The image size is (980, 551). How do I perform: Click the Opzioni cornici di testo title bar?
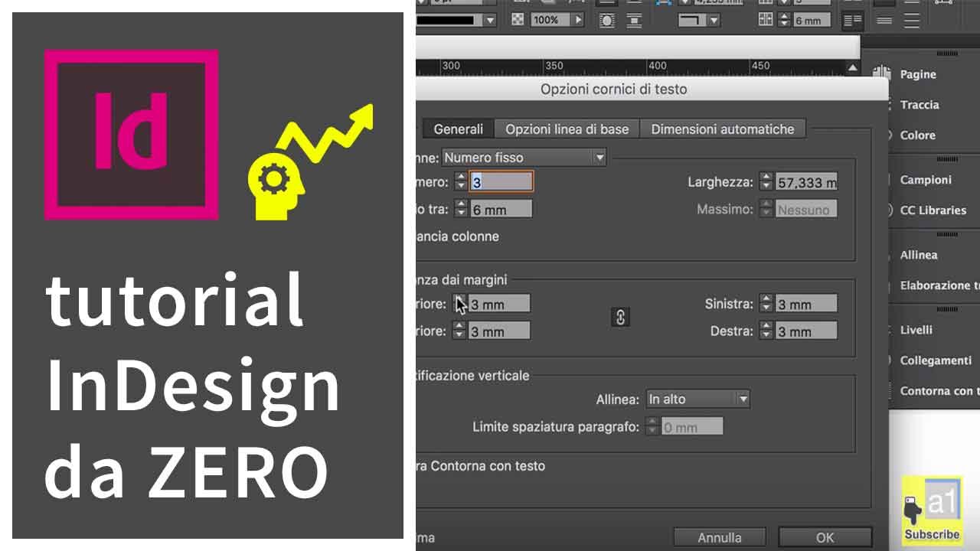point(613,89)
